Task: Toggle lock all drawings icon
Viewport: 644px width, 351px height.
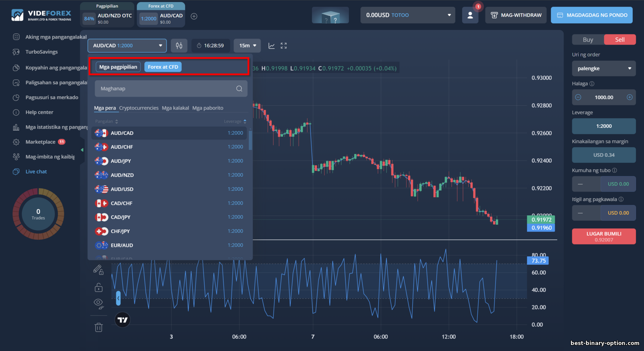Action: [x=98, y=287]
